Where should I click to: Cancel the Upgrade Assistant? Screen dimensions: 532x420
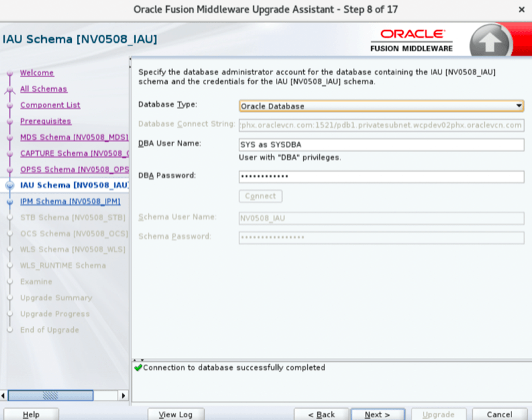click(499, 414)
